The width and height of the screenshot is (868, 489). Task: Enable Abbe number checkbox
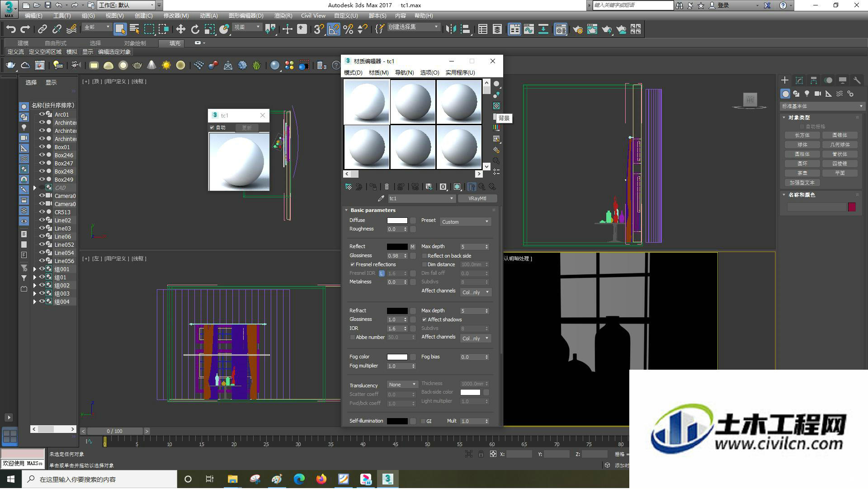point(352,338)
